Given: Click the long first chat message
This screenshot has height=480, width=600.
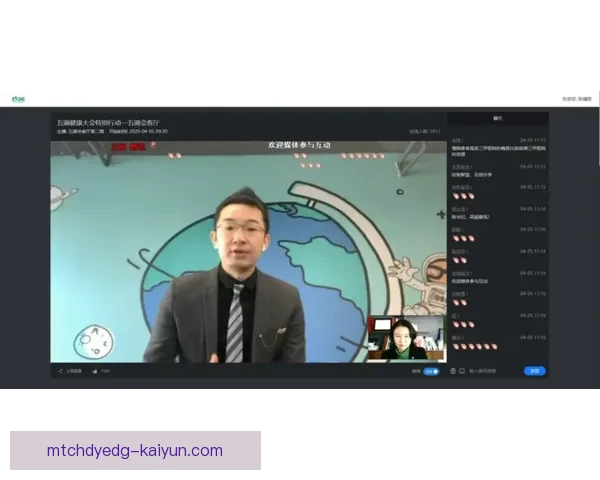Looking at the screenshot, I should click(499, 151).
